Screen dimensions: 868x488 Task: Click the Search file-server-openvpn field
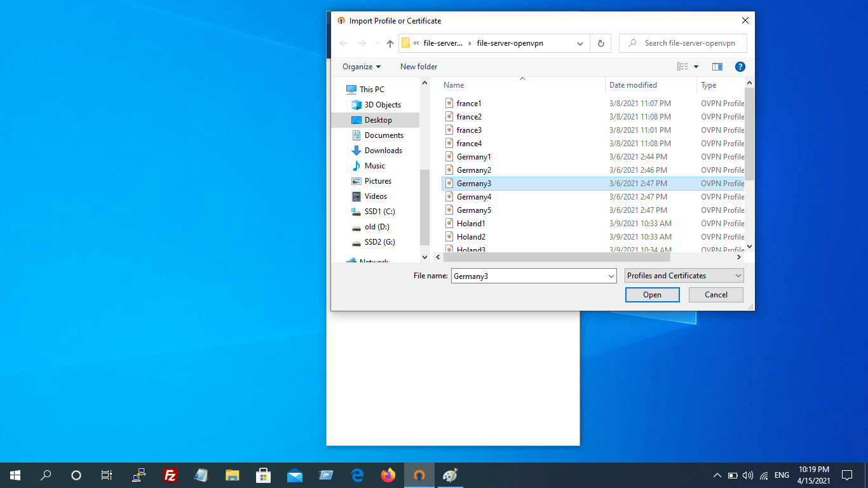689,43
